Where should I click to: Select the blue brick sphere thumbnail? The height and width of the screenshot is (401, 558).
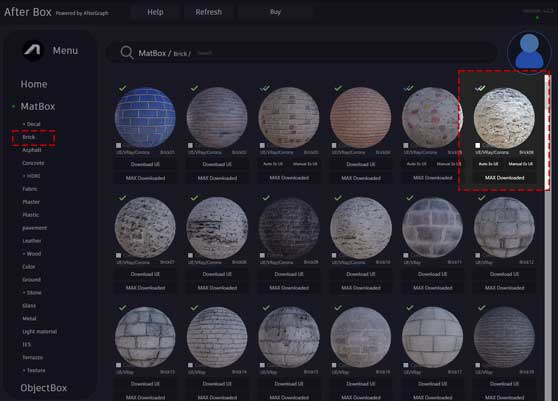pyautogui.click(x=145, y=117)
